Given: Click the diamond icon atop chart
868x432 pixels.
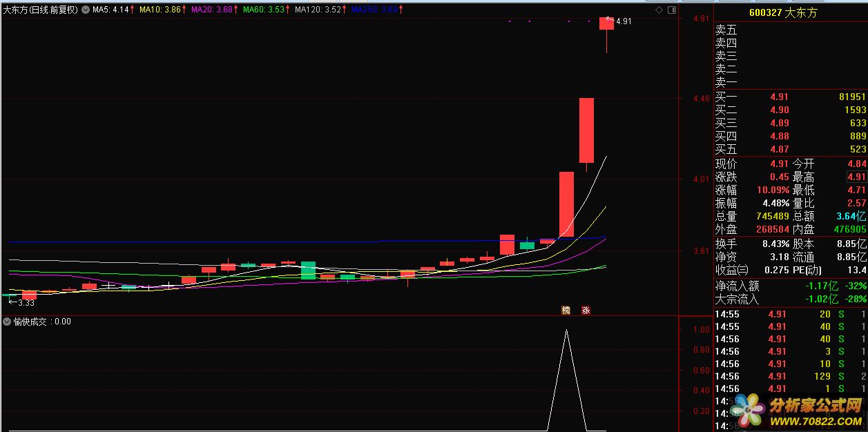Looking at the screenshot, I should tap(660, 10).
